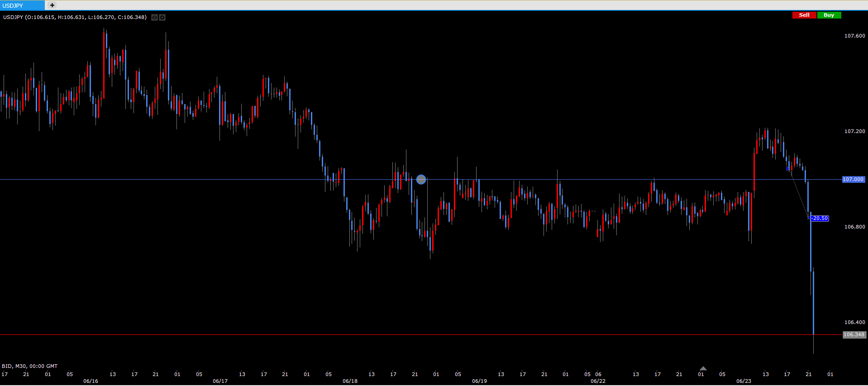Click the chart visibility eye icon
Image resolution: width=868 pixels, height=386 pixels.
click(154, 18)
